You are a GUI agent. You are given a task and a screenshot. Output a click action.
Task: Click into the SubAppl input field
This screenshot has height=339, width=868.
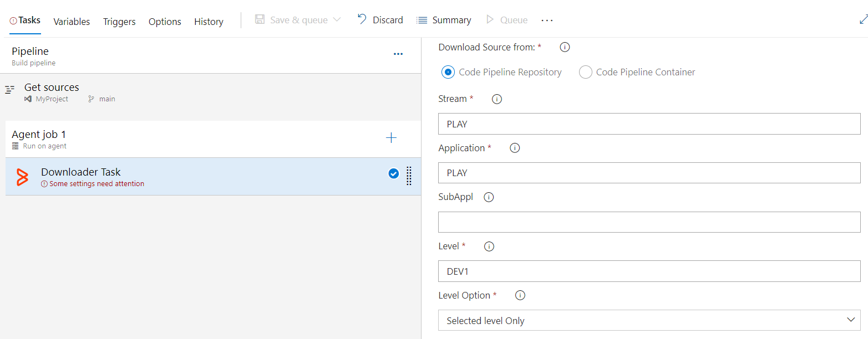[x=649, y=222]
